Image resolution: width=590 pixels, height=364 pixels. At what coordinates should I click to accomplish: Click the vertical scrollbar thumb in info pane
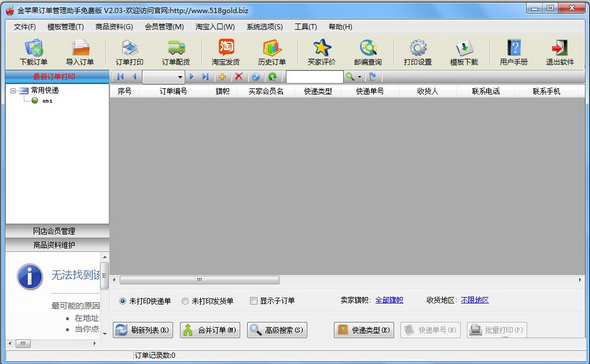coord(105,276)
